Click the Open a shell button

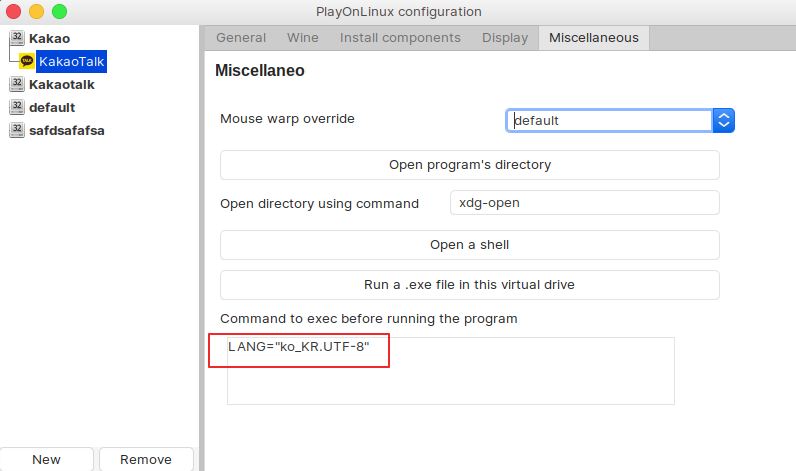point(470,245)
